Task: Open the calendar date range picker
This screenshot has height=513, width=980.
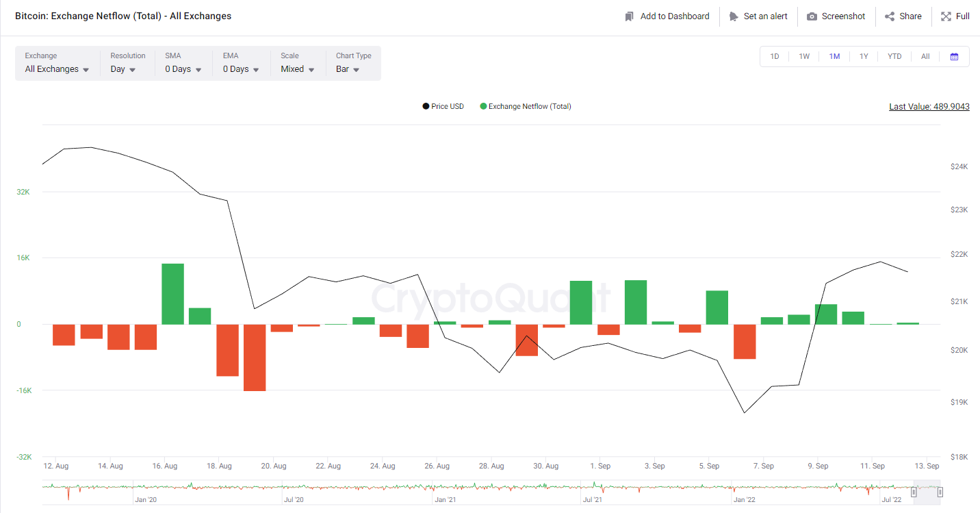Action: (954, 56)
